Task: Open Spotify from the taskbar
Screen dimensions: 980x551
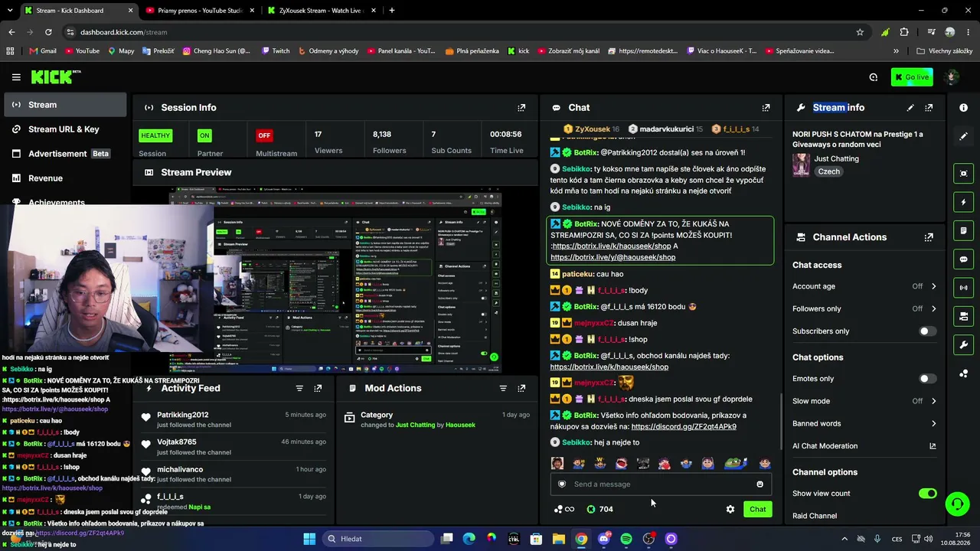Action: tap(626, 539)
